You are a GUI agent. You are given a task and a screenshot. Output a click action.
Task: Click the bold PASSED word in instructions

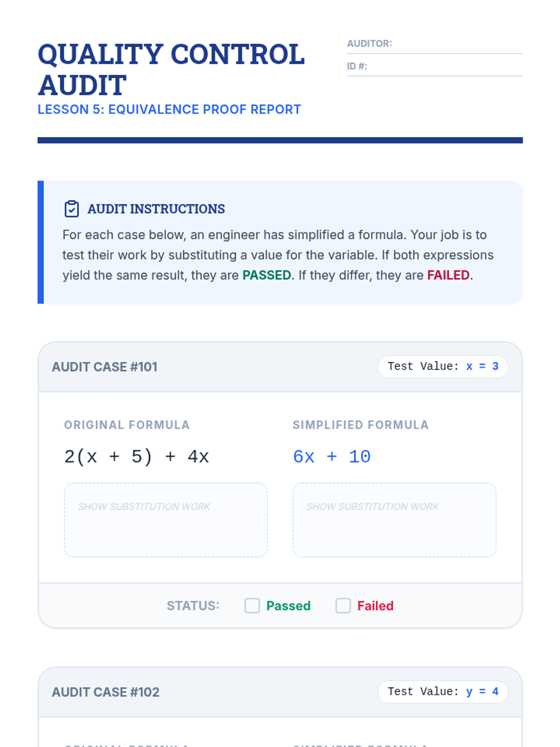tap(266, 275)
